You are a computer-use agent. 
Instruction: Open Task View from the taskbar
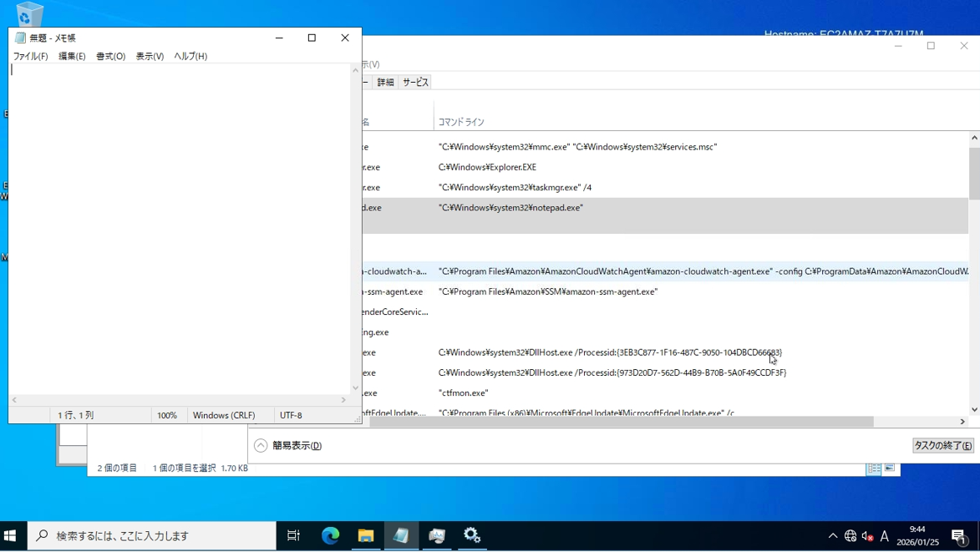click(293, 535)
